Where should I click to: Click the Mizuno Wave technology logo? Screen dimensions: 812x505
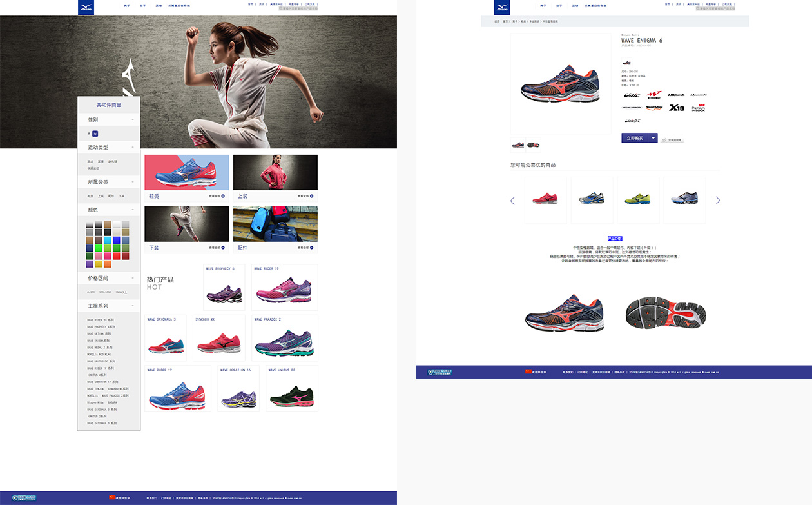point(654,95)
